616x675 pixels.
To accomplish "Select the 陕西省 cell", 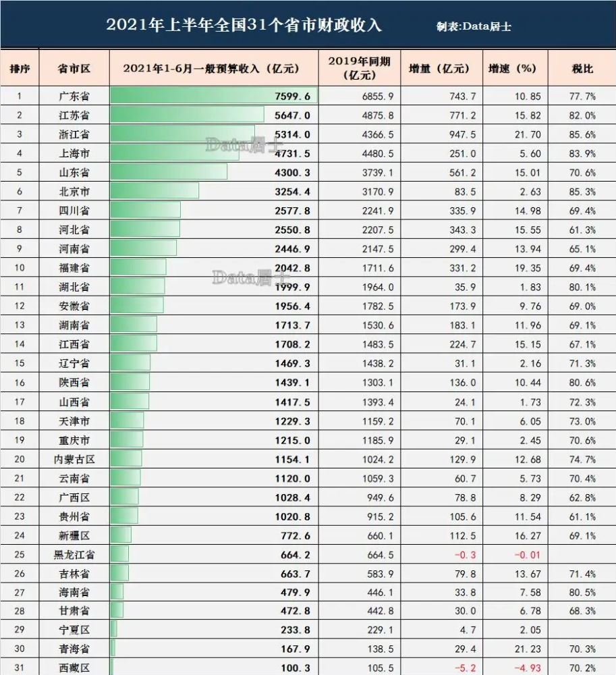I will pyautogui.click(x=74, y=382).
